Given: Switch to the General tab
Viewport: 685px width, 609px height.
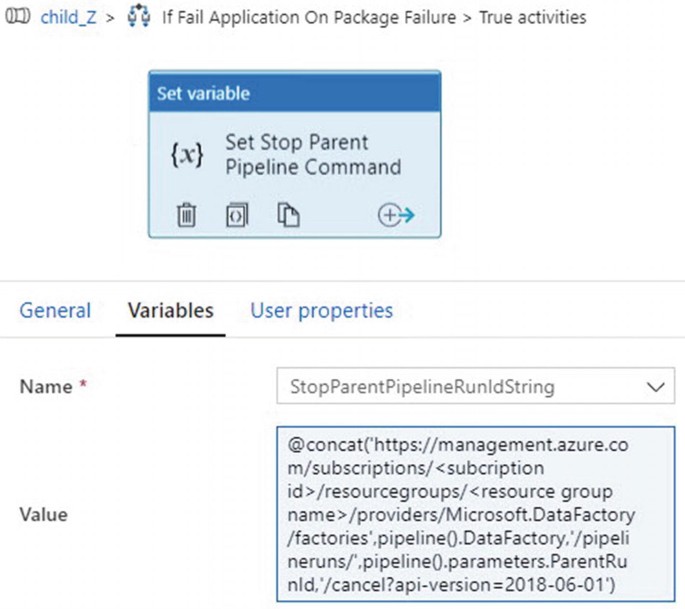Looking at the screenshot, I should click(55, 311).
